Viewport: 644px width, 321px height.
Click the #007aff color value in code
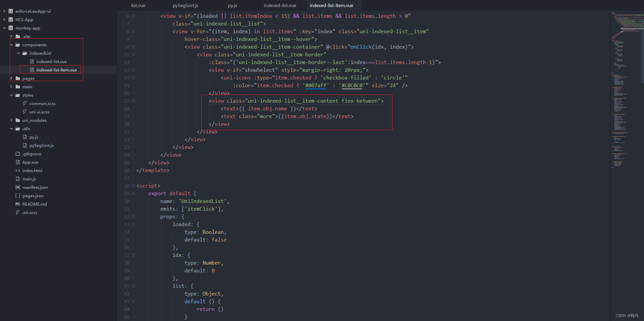tap(316, 86)
